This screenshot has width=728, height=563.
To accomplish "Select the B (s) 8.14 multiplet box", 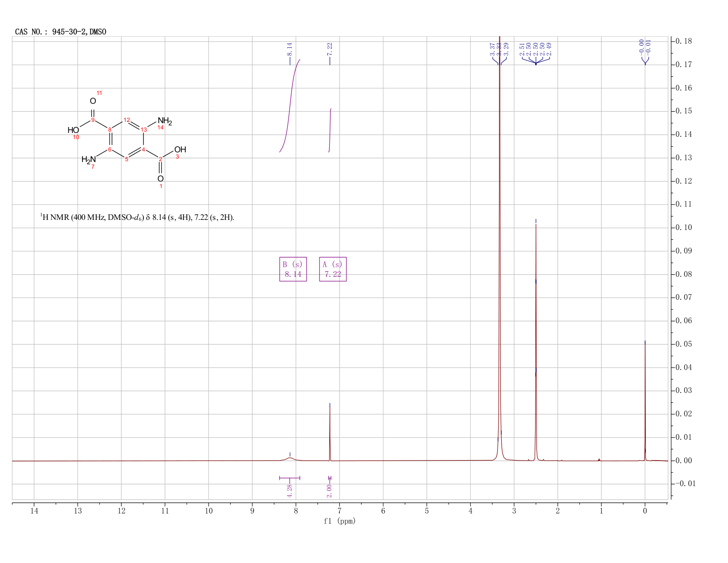I will tap(293, 269).
